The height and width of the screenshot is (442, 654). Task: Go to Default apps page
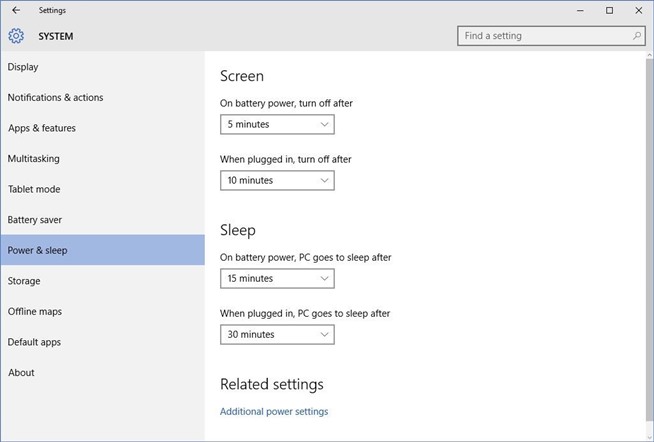34,342
